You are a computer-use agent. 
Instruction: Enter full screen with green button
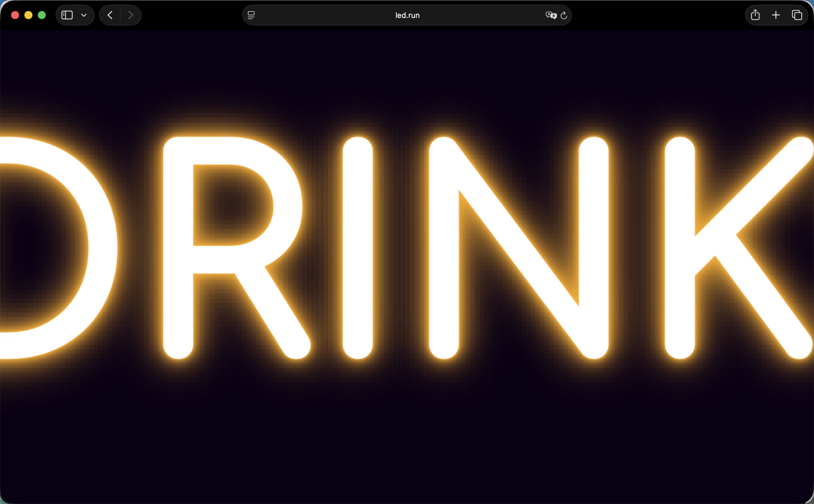coord(42,15)
